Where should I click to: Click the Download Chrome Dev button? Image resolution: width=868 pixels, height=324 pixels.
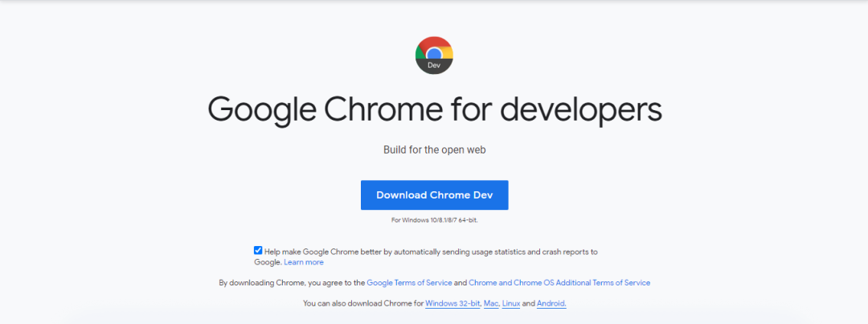(x=435, y=195)
